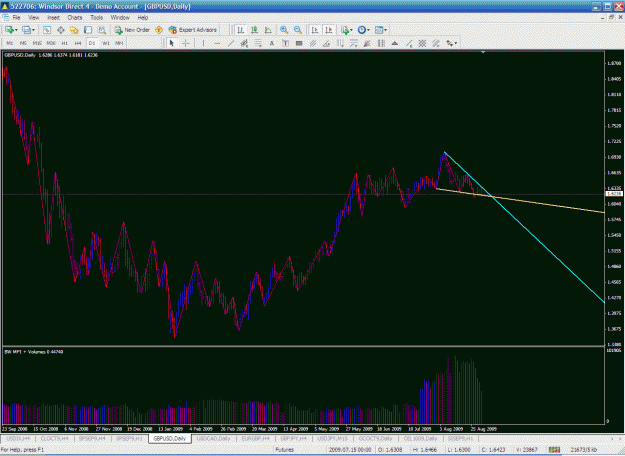Open the Profiles toolbar icon
The height and width of the screenshot is (456, 625).
26,30
